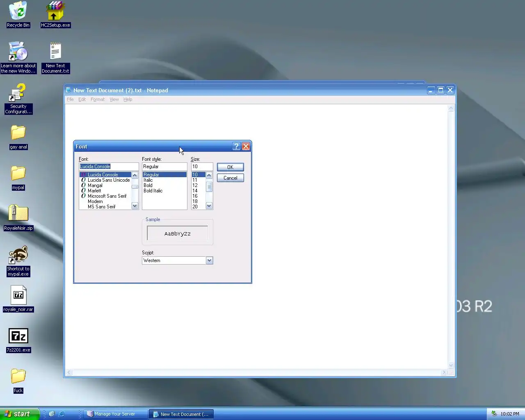Select Marlett font in the list
The width and height of the screenshot is (525, 420).
coord(105,191)
